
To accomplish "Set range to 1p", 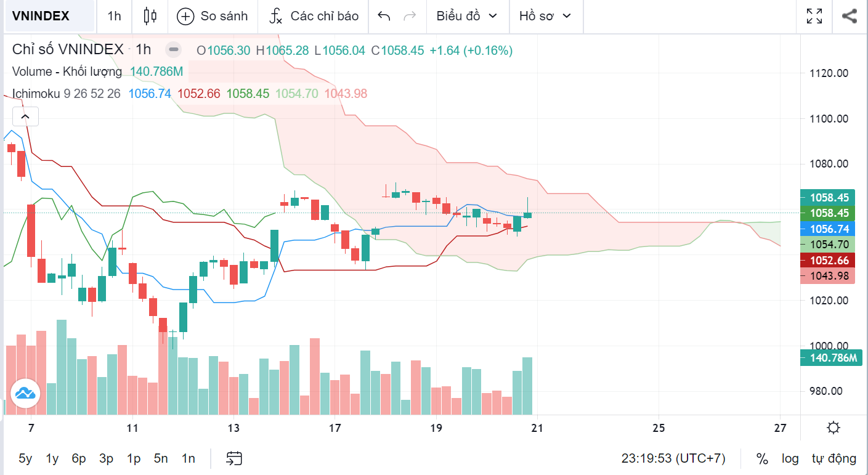I will (x=134, y=458).
